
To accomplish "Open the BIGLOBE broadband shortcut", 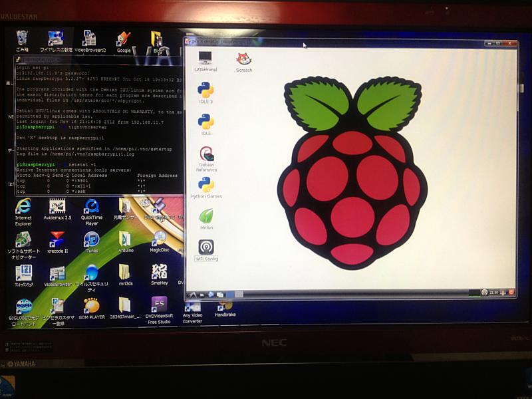I will pyautogui.click(x=23, y=313).
